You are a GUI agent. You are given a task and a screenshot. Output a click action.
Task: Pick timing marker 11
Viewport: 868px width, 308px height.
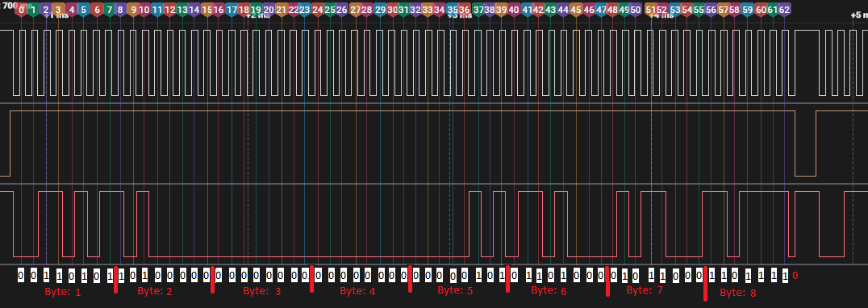[157, 10]
